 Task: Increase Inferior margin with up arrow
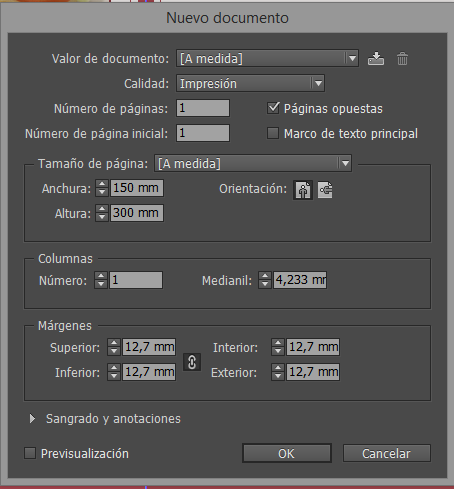114,368
